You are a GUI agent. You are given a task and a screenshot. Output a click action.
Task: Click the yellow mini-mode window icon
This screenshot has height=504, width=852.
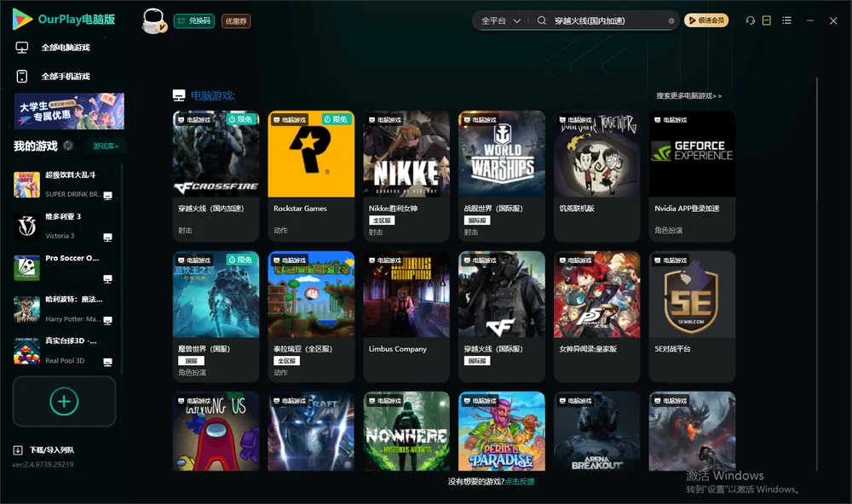click(x=767, y=20)
